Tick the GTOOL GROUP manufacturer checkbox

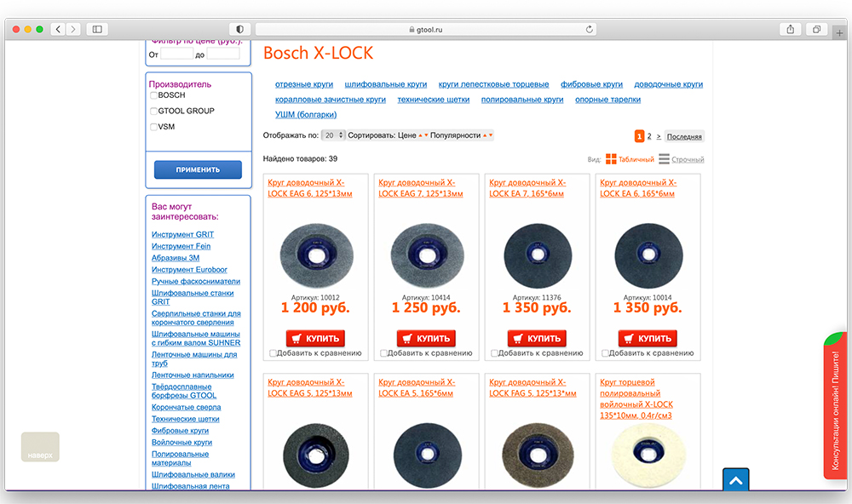point(153,112)
